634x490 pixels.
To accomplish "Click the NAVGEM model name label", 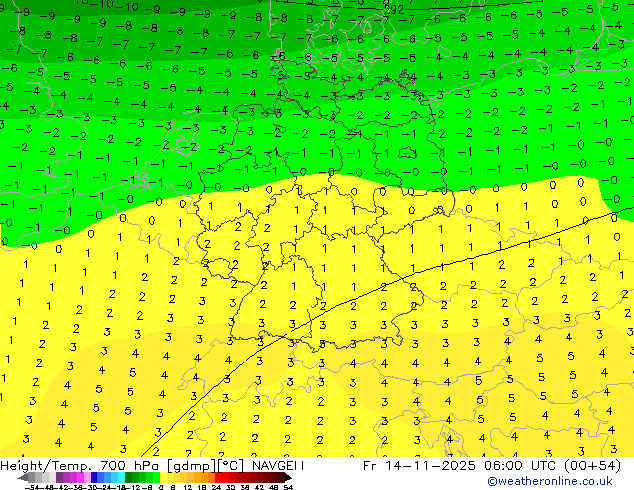I will [x=278, y=466].
